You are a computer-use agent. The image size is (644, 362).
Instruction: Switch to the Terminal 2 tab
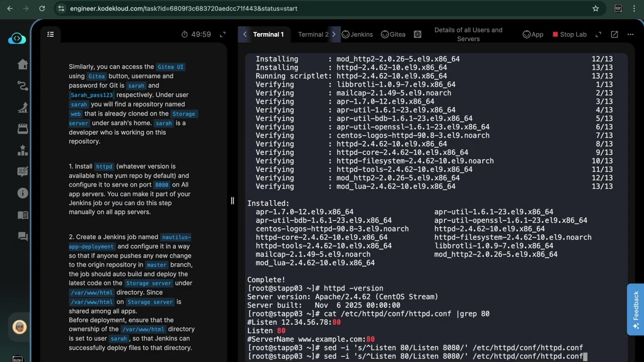tap(313, 34)
